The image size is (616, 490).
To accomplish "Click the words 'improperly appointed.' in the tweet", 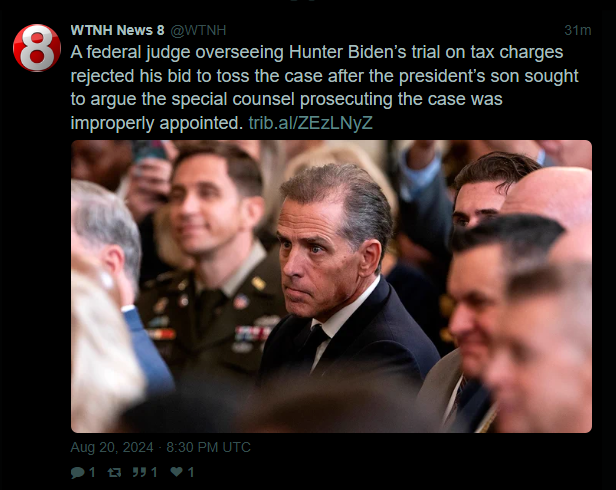I will point(157,123).
